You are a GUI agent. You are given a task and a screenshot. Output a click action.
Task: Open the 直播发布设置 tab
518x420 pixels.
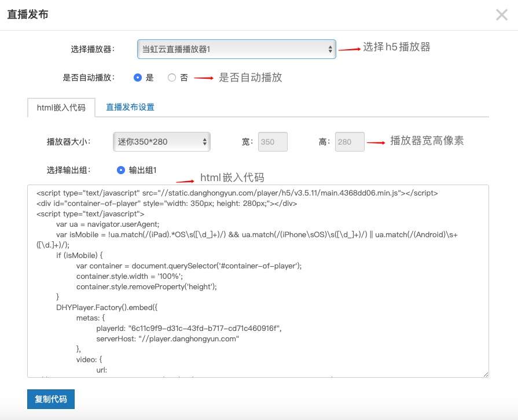[x=130, y=107]
